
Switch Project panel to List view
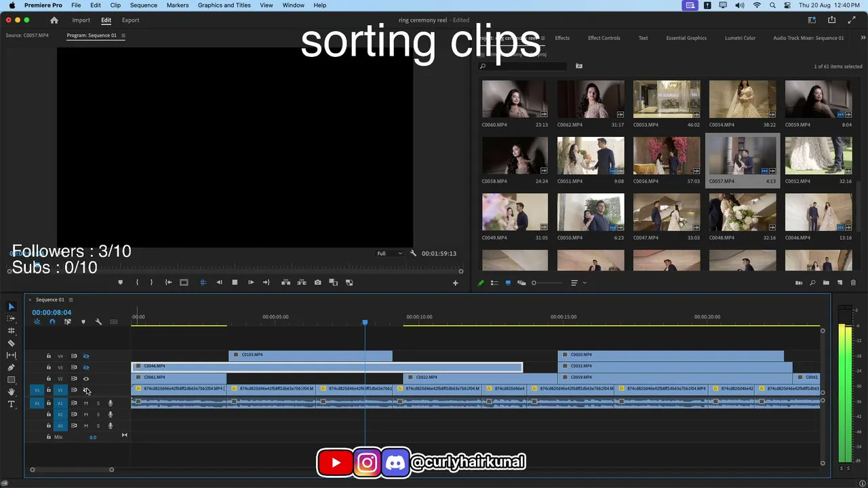pyautogui.click(x=494, y=283)
